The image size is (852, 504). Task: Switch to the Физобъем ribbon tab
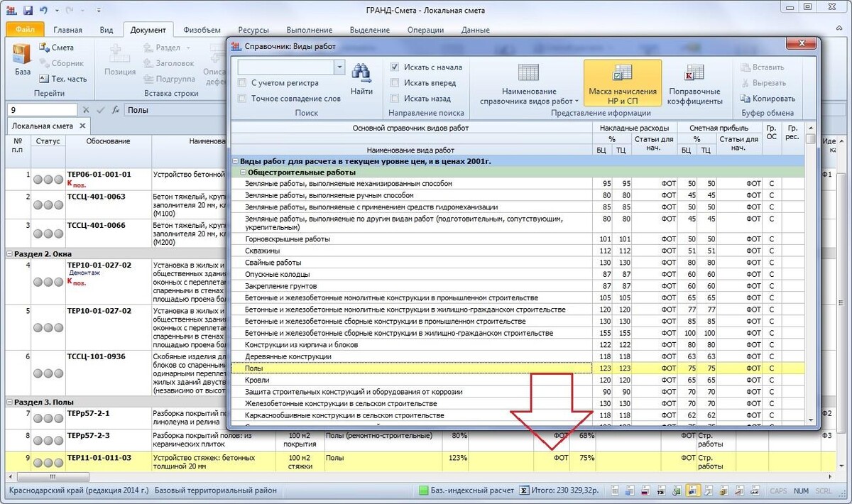pyautogui.click(x=202, y=30)
